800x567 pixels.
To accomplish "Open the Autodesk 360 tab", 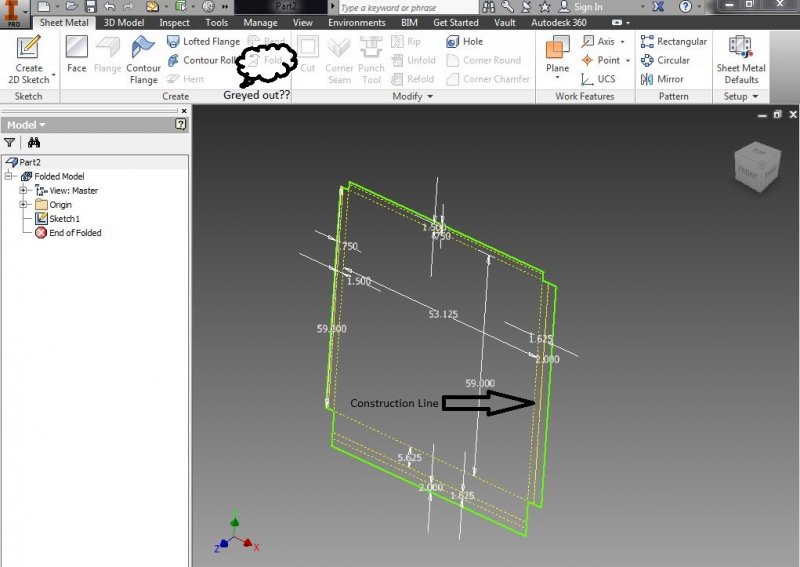I will tap(559, 22).
